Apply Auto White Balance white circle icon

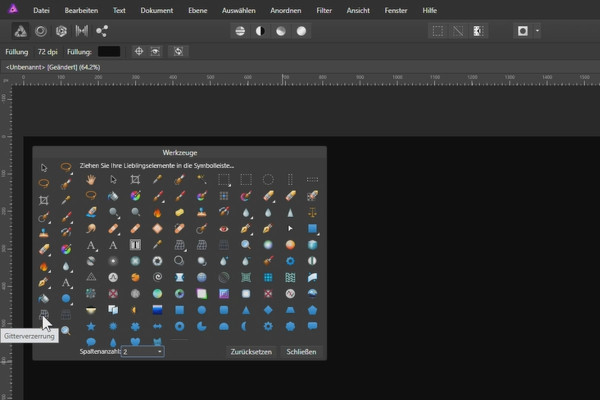(x=302, y=31)
